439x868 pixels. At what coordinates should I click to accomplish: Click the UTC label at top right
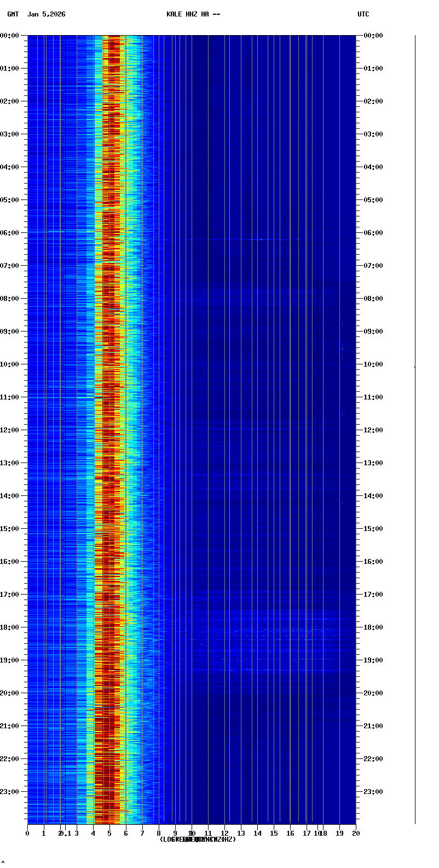(x=363, y=14)
